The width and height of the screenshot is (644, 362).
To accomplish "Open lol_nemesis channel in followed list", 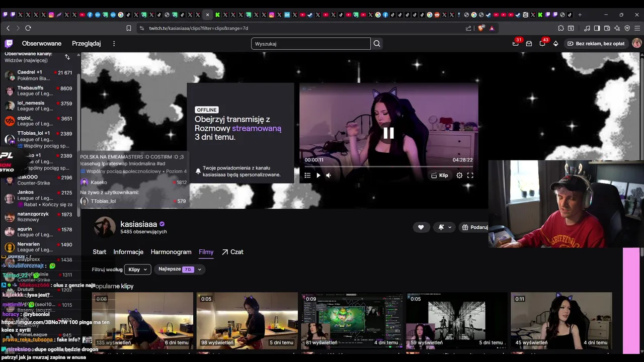I will point(39,106).
